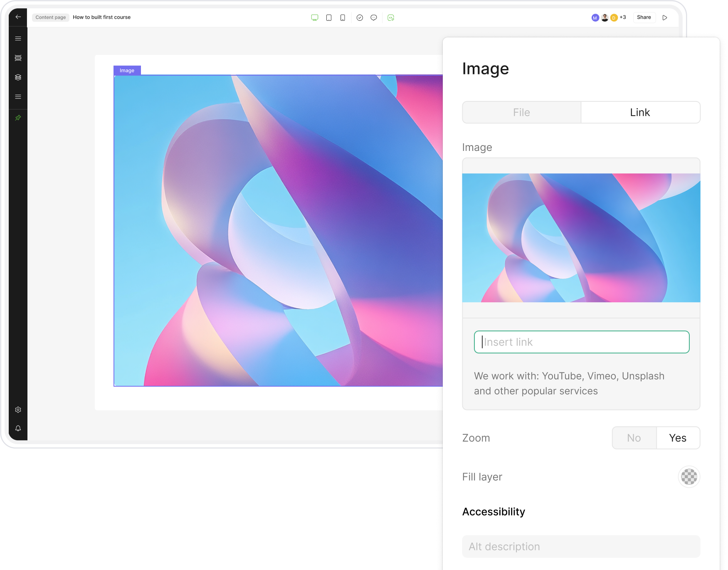
Task: Click the back arrow icon
Action: click(x=18, y=17)
